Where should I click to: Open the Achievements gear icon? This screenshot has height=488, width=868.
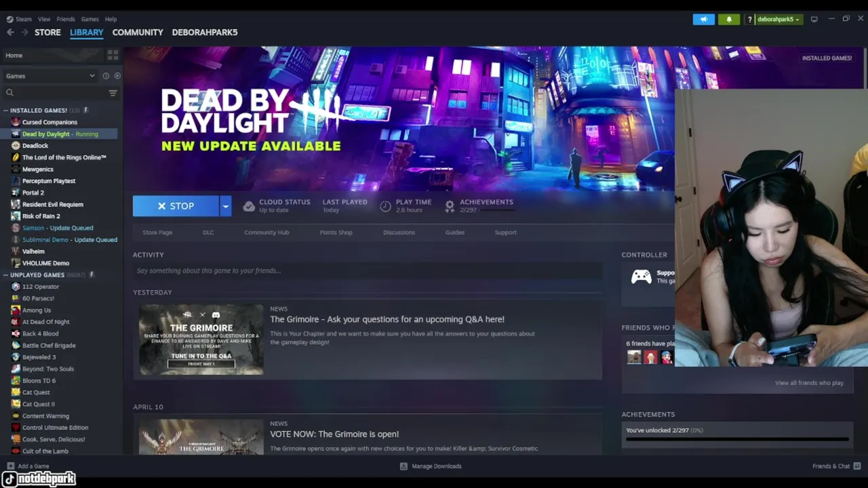coord(450,206)
